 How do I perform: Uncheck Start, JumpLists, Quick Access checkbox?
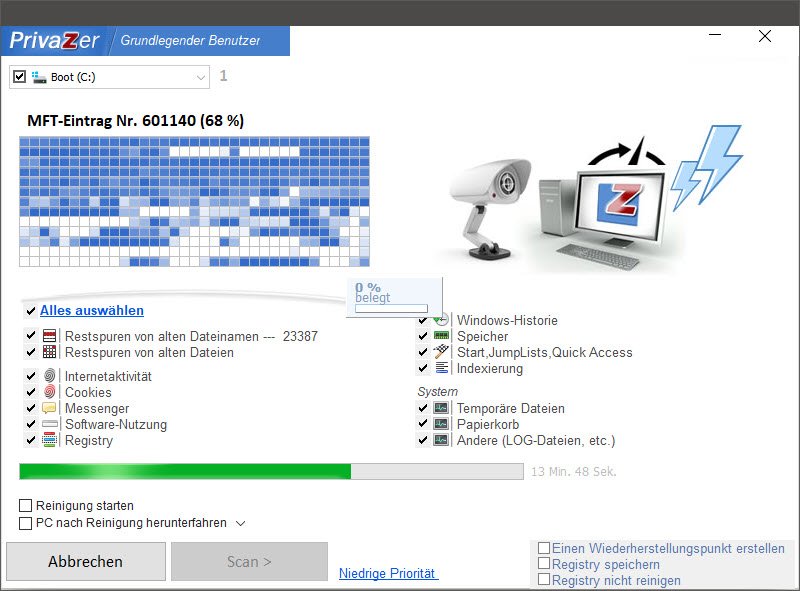click(x=423, y=352)
